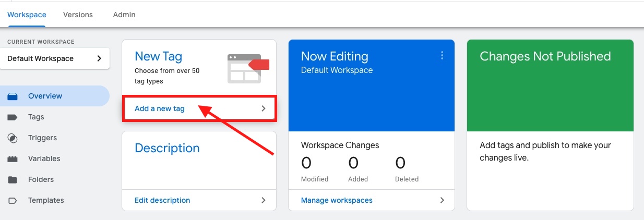The width and height of the screenshot is (644, 220).
Task: Click the Templates outline icon
Action: [x=13, y=201]
